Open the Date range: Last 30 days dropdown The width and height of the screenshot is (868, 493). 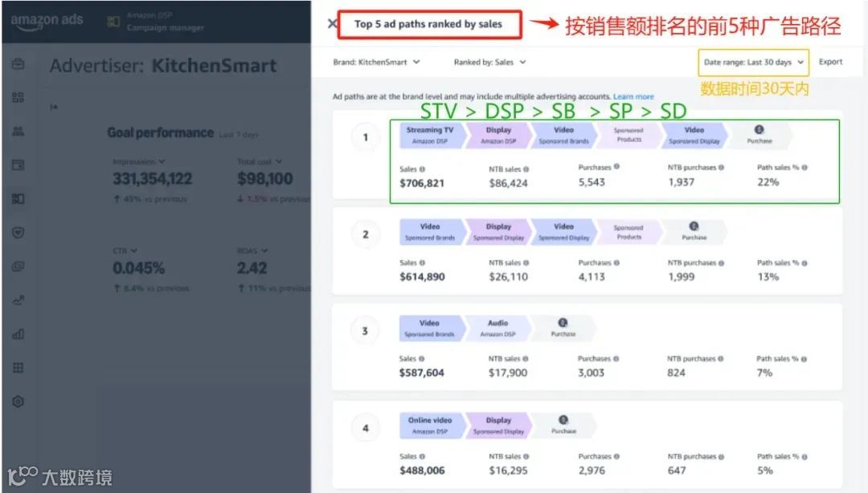tap(753, 63)
